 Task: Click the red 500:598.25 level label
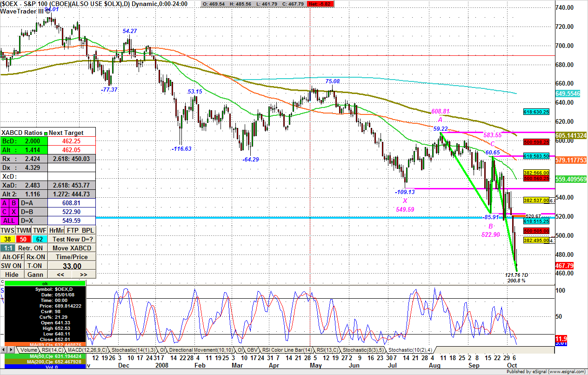pos(536,142)
